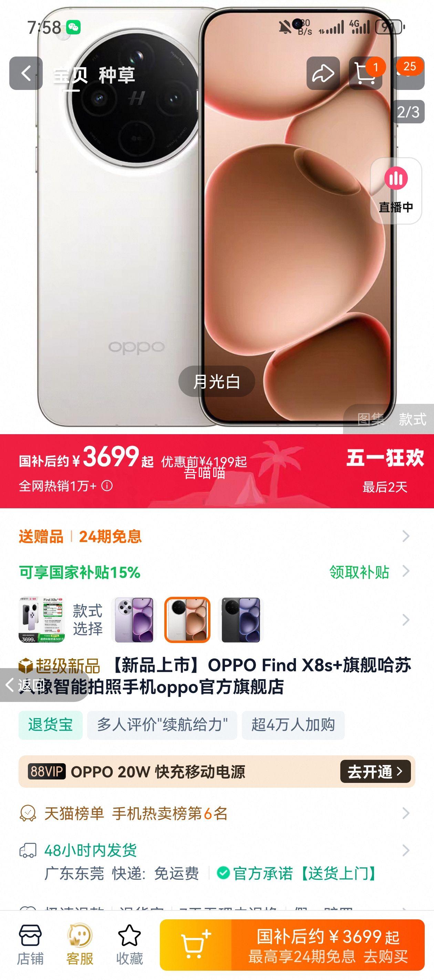Select the white 月光白 color thumbnail

coord(187,620)
